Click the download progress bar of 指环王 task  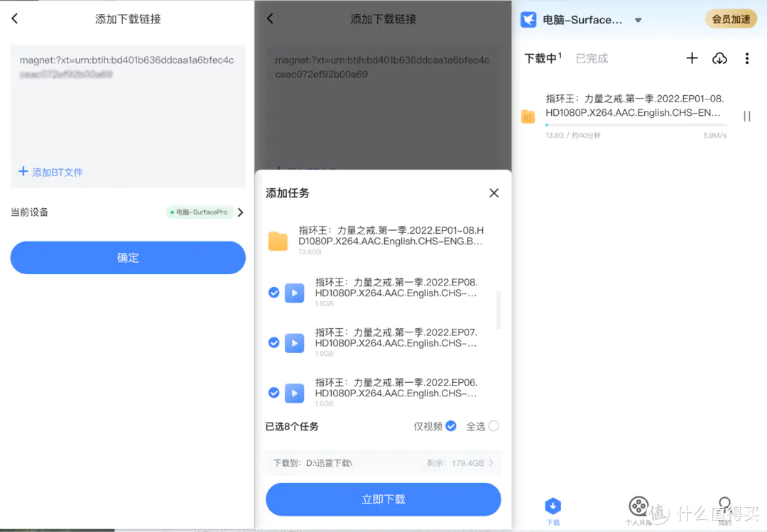pos(636,125)
